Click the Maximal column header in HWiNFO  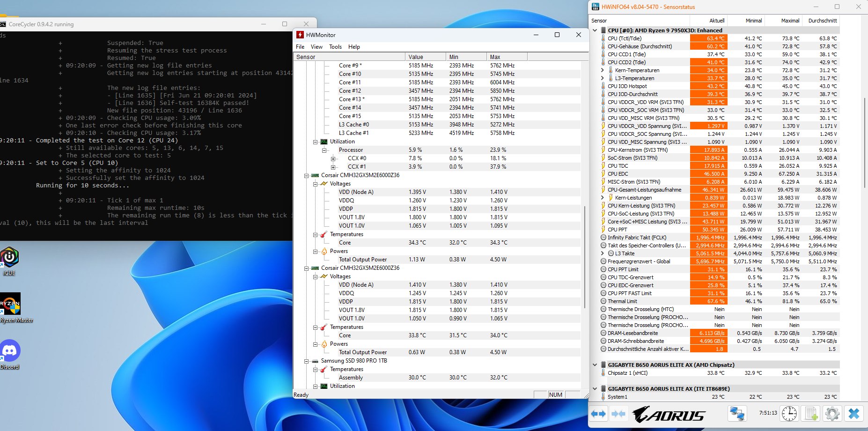coord(783,21)
